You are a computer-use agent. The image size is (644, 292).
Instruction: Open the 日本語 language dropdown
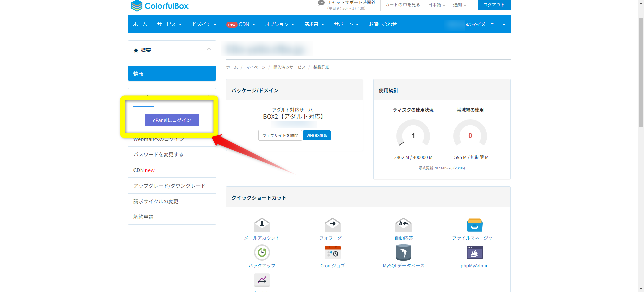pos(436,5)
